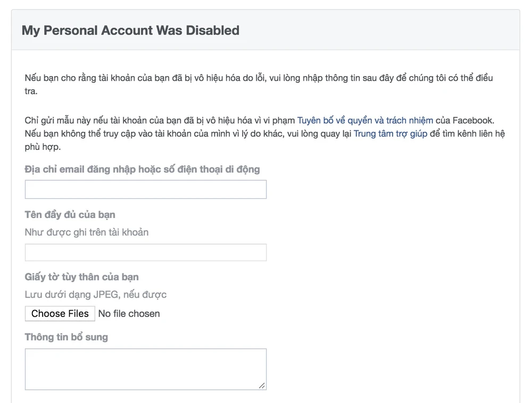Click the word 'Facebook' in the paragraph
532x403 pixels.
472,120
